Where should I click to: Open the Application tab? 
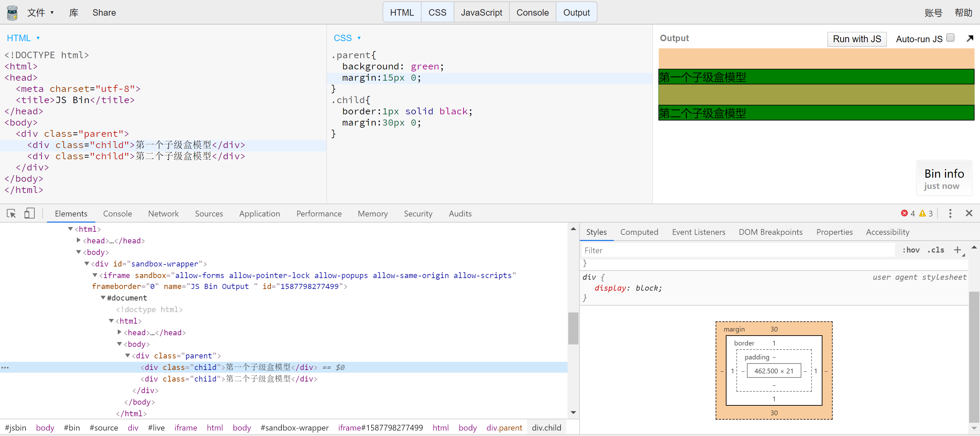(x=259, y=213)
